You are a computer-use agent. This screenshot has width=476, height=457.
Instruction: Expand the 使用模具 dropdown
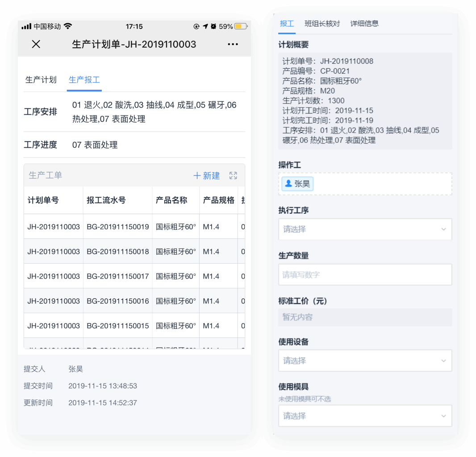coord(365,416)
